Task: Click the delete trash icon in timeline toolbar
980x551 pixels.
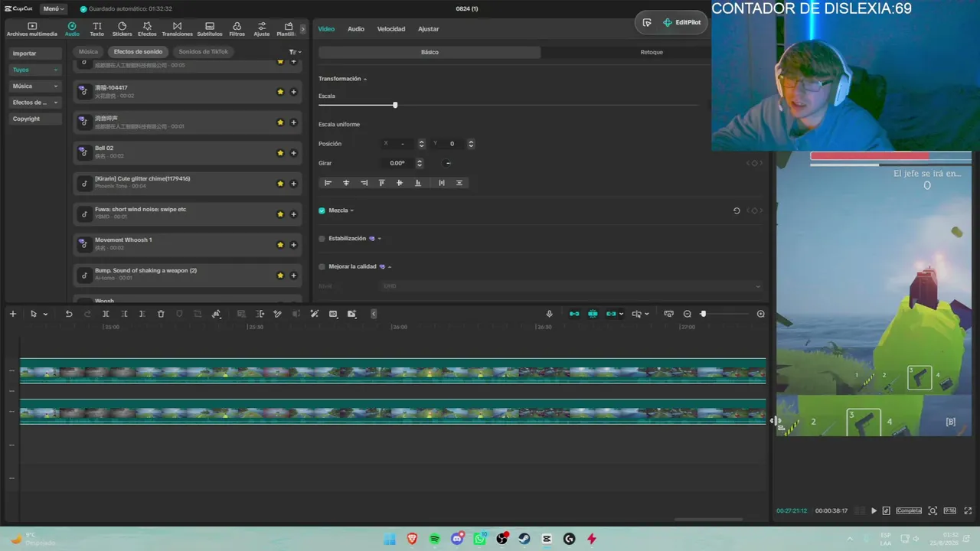Action: 161,314
